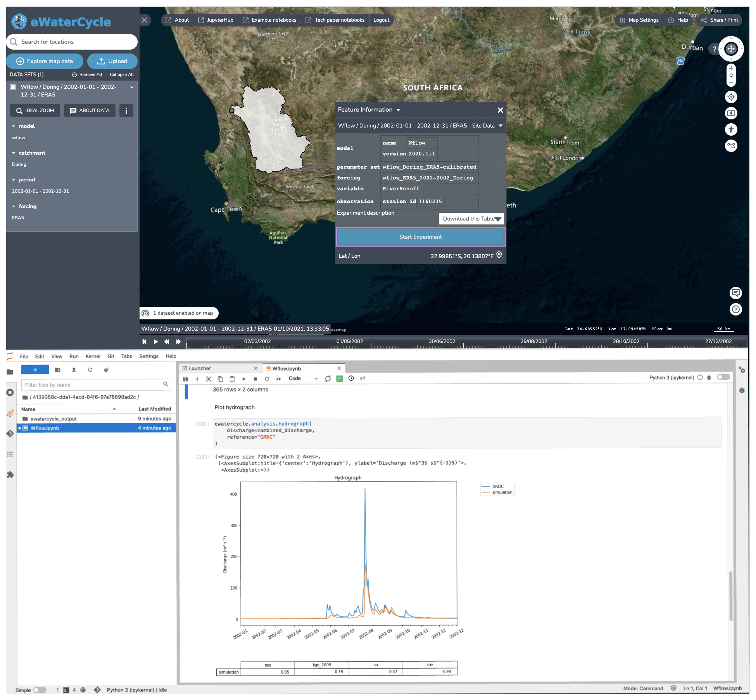The height and width of the screenshot is (700, 756).
Task: Click the IDEAL ZOOM button
Action: pos(35,110)
